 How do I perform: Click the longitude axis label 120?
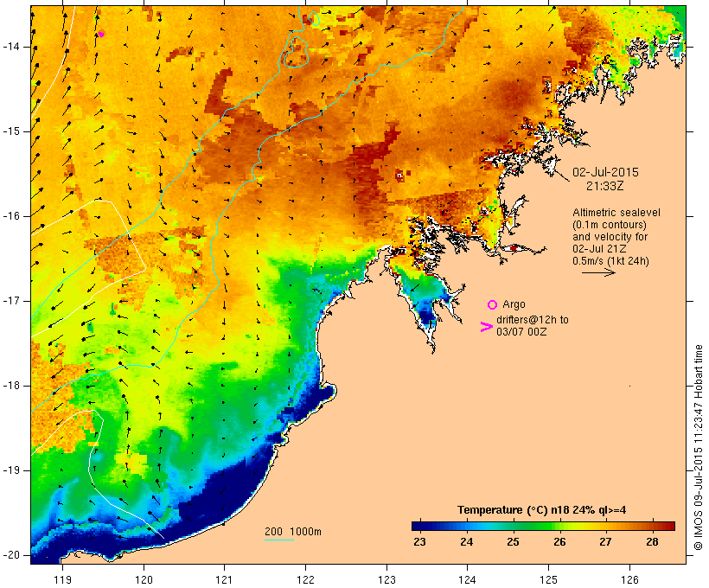coord(144,579)
